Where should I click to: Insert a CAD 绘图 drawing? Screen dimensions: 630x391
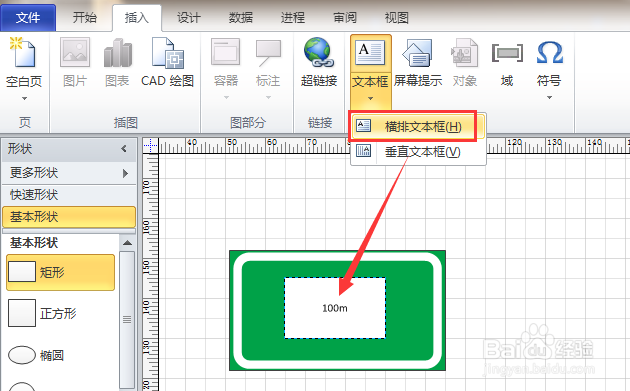pos(168,62)
